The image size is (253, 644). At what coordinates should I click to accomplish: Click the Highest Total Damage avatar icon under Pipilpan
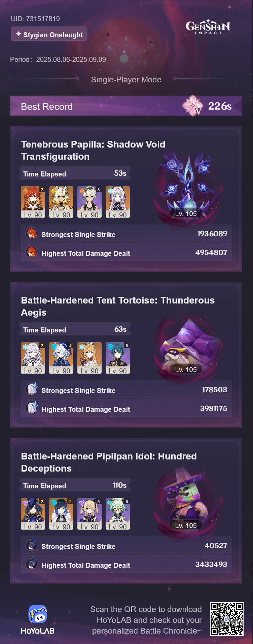coord(32,564)
